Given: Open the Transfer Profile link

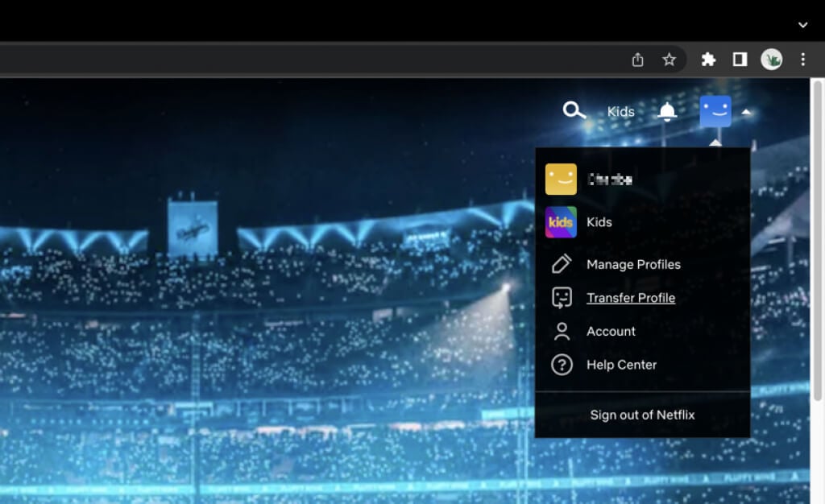Looking at the screenshot, I should pos(631,298).
